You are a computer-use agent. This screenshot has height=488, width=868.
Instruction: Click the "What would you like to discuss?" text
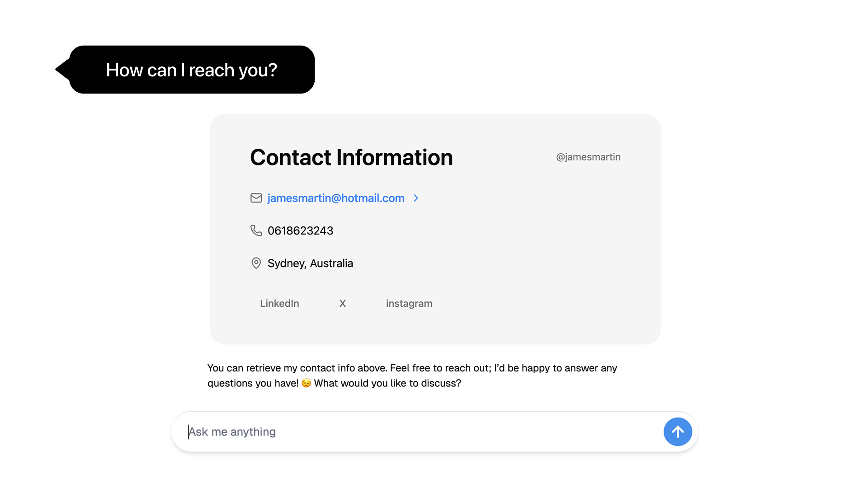coord(387,383)
